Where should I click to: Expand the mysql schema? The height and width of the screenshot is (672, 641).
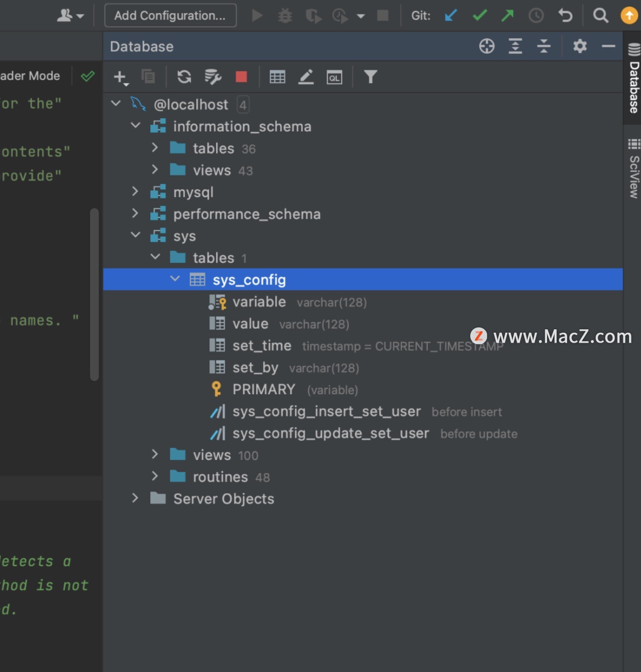pos(135,191)
